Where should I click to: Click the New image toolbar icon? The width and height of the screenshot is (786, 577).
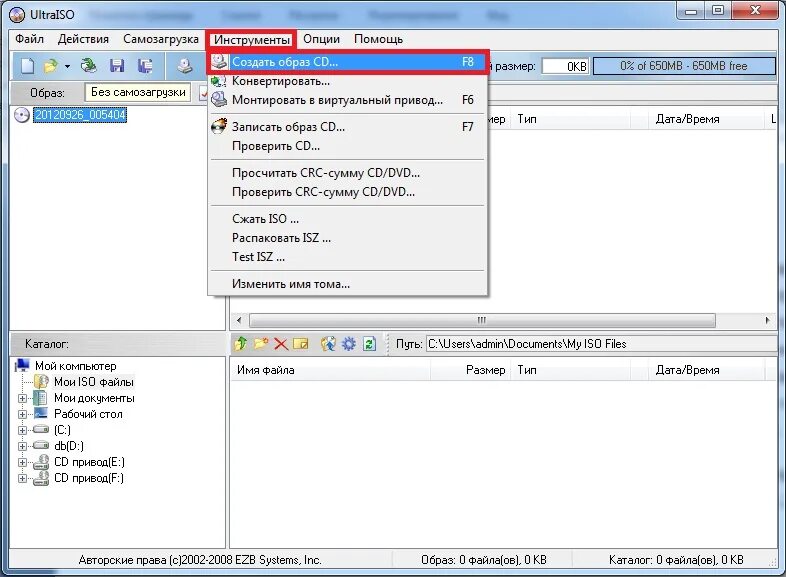[28, 66]
